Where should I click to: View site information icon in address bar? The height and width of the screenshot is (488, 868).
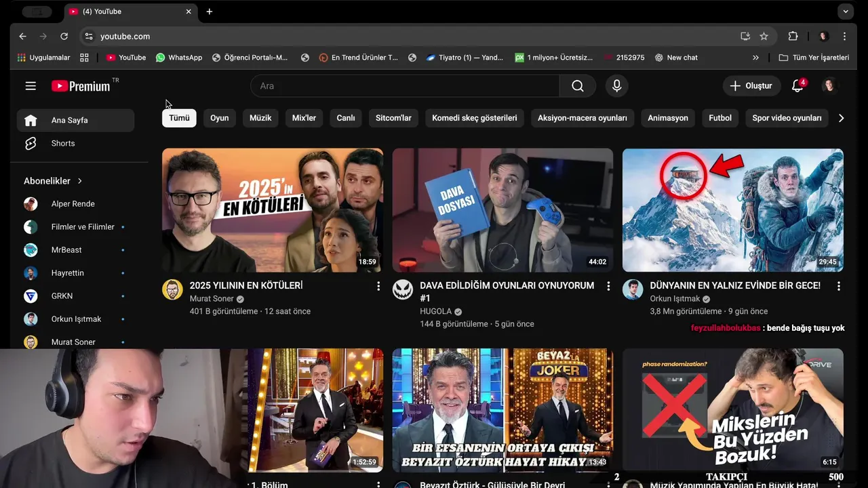point(88,37)
